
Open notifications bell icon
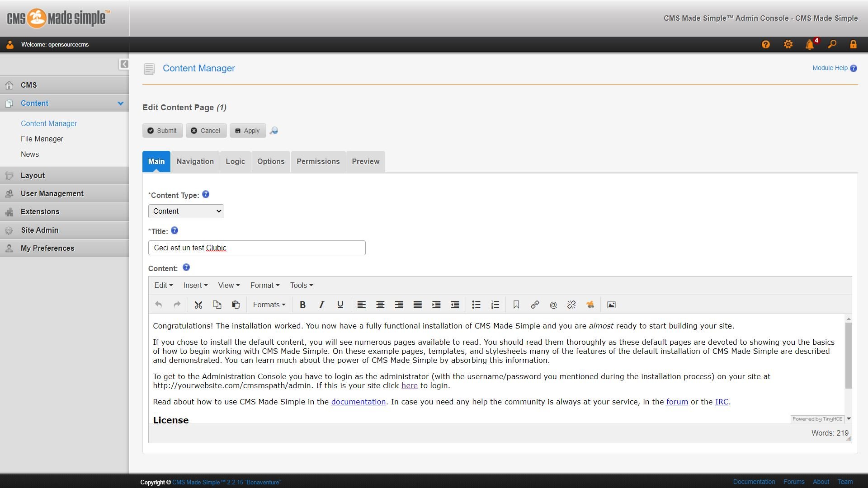click(810, 44)
